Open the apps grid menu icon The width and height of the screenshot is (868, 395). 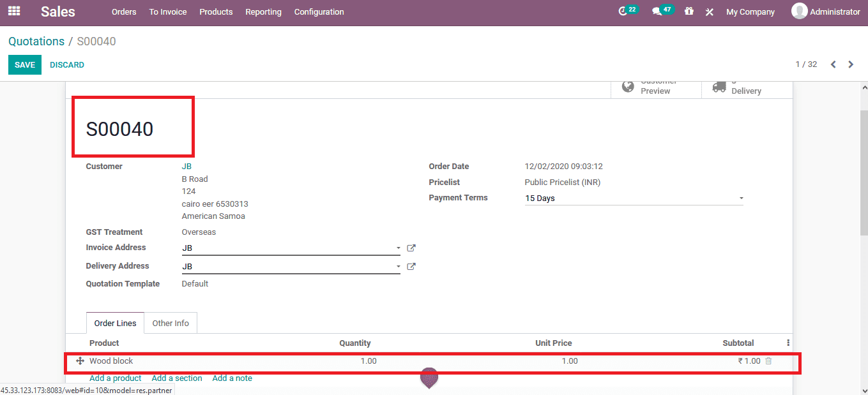tap(14, 11)
